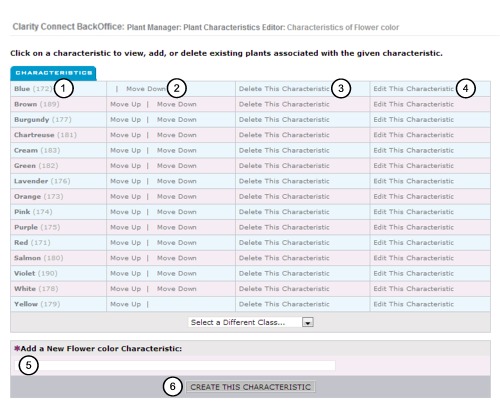
Task: Focus the new Flower color characteristic field
Action: (x=176, y=365)
